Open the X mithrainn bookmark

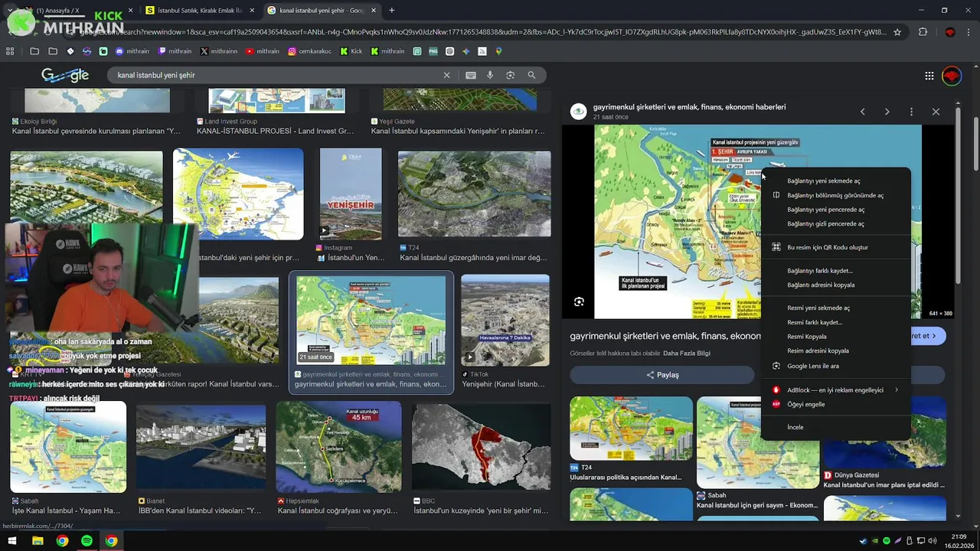(x=219, y=51)
